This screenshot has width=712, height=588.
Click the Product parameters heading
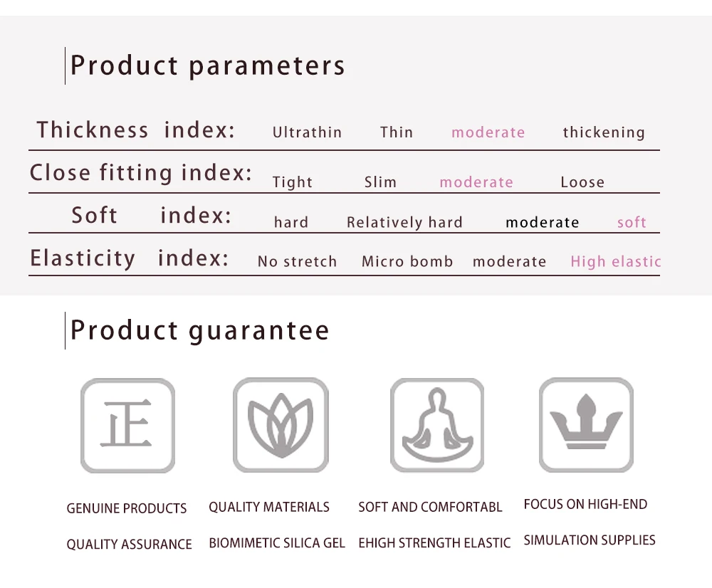[x=208, y=65]
